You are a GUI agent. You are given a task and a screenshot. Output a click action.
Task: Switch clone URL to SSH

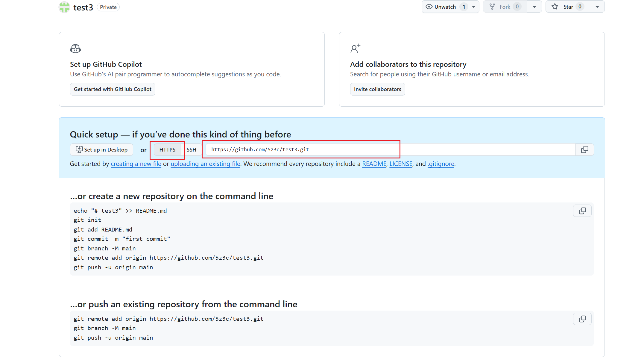tap(192, 149)
